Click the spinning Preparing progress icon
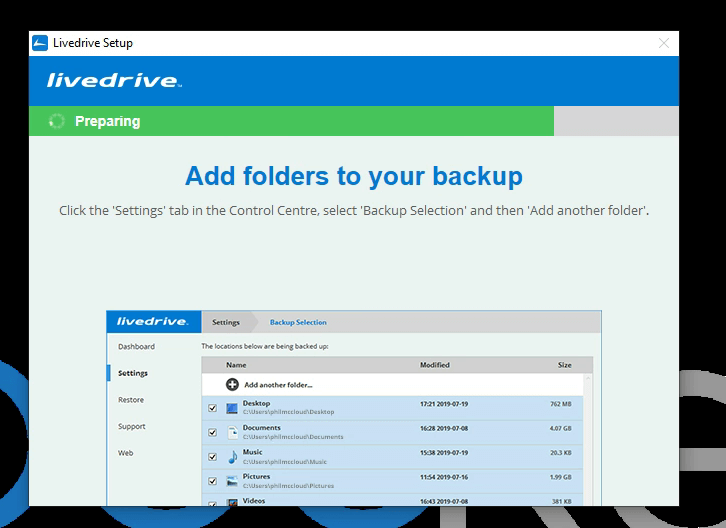The image size is (726, 528). (x=58, y=121)
